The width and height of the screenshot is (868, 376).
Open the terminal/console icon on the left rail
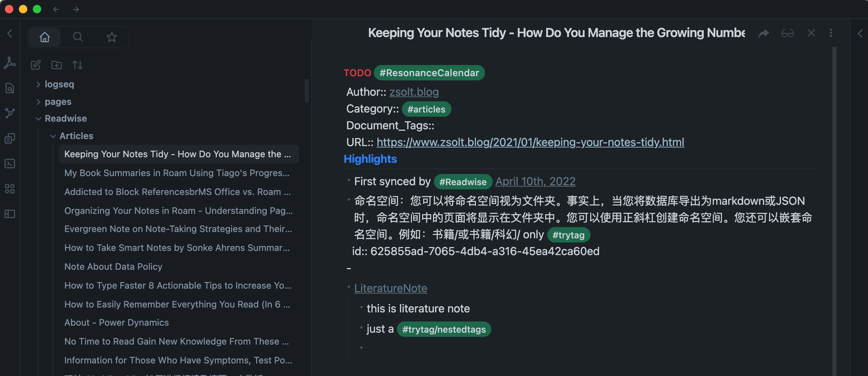click(10, 164)
